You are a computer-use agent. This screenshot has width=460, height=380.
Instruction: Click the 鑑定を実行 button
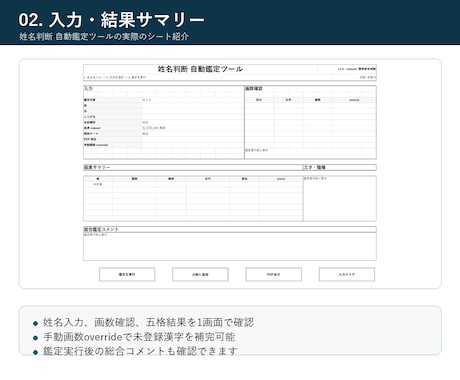click(x=127, y=274)
